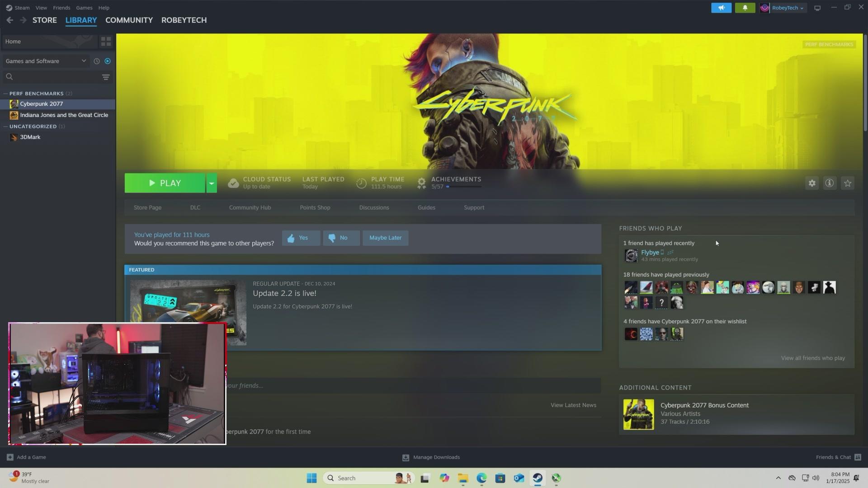Open the Windows Start button
The image size is (868, 488).
(x=311, y=478)
